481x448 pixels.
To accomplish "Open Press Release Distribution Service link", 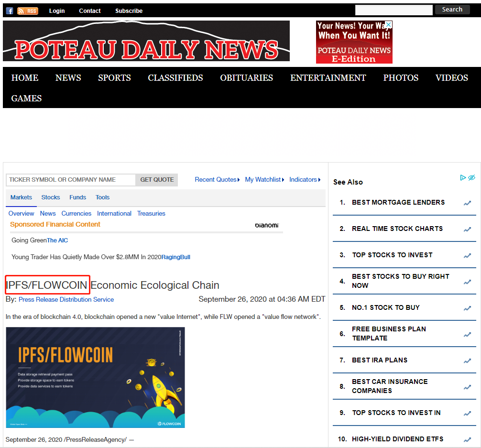I will (66, 299).
